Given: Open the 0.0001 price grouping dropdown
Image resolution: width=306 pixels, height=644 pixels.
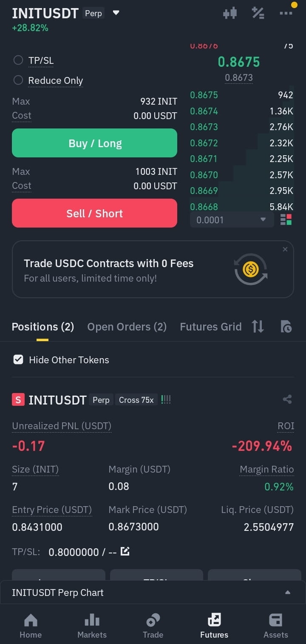Looking at the screenshot, I should point(232,220).
